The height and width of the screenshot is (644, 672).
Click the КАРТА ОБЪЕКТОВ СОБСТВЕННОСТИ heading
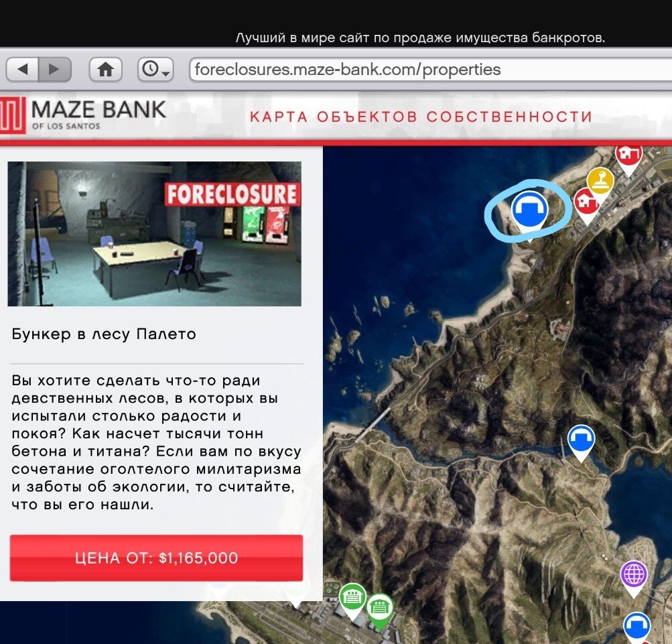tap(421, 117)
